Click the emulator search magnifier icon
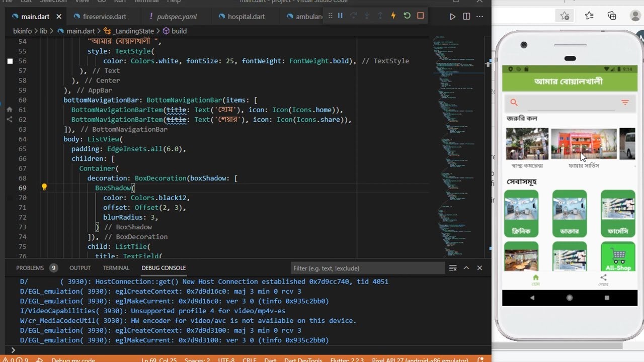644x362 pixels. click(x=514, y=103)
